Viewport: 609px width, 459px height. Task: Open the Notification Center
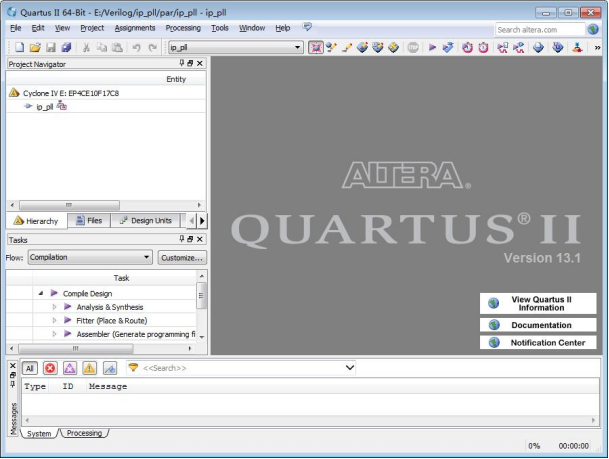[x=538, y=343]
